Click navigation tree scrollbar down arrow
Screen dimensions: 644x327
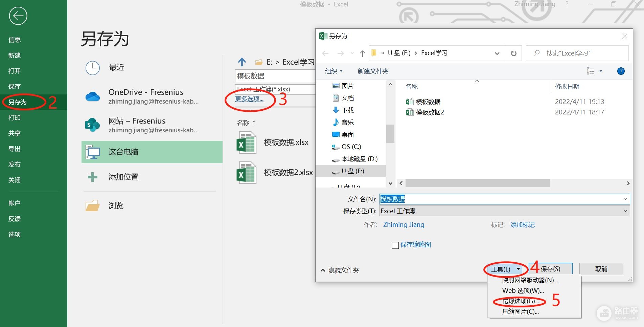pos(390,183)
